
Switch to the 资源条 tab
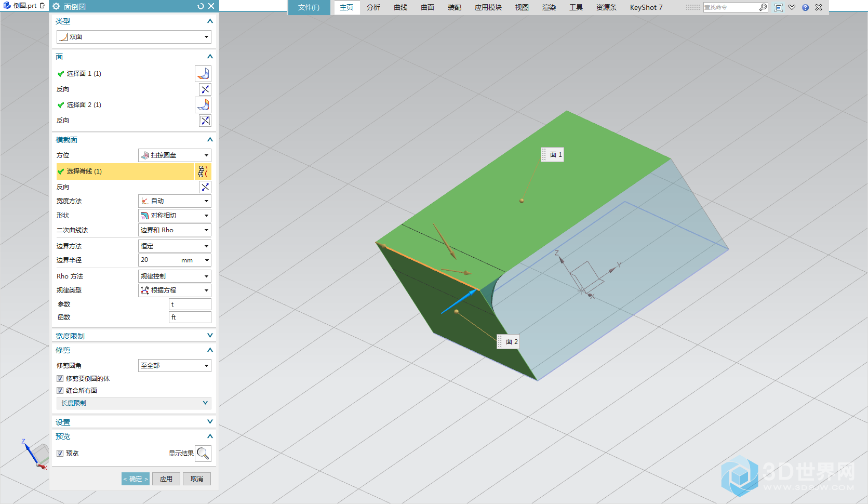coord(606,7)
